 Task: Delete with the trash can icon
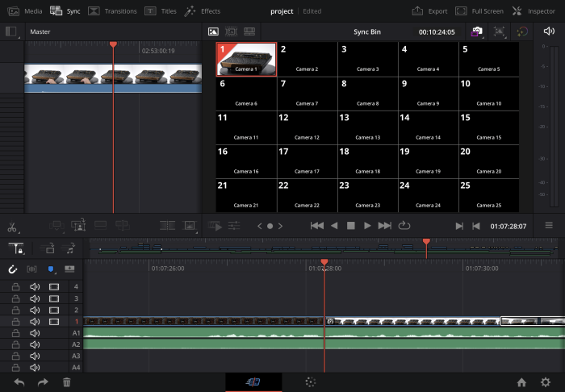(x=67, y=382)
